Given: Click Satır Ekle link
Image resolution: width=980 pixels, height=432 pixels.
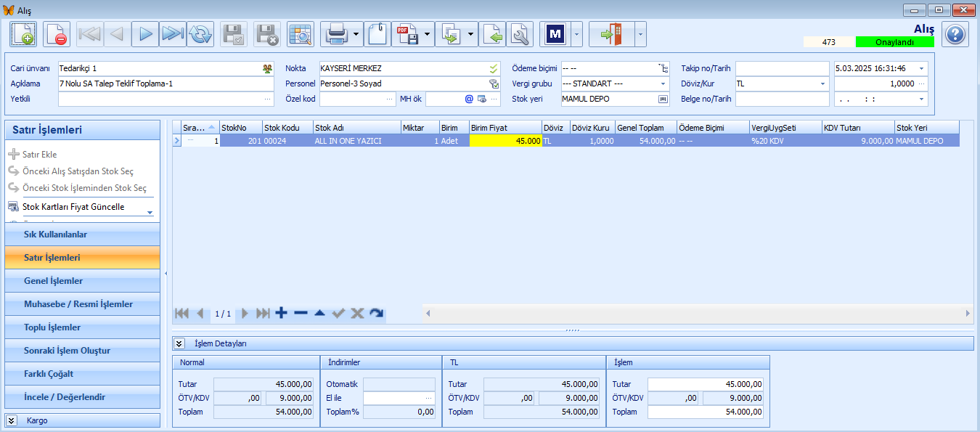Looking at the screenshot, I should (x=39, y=155).
